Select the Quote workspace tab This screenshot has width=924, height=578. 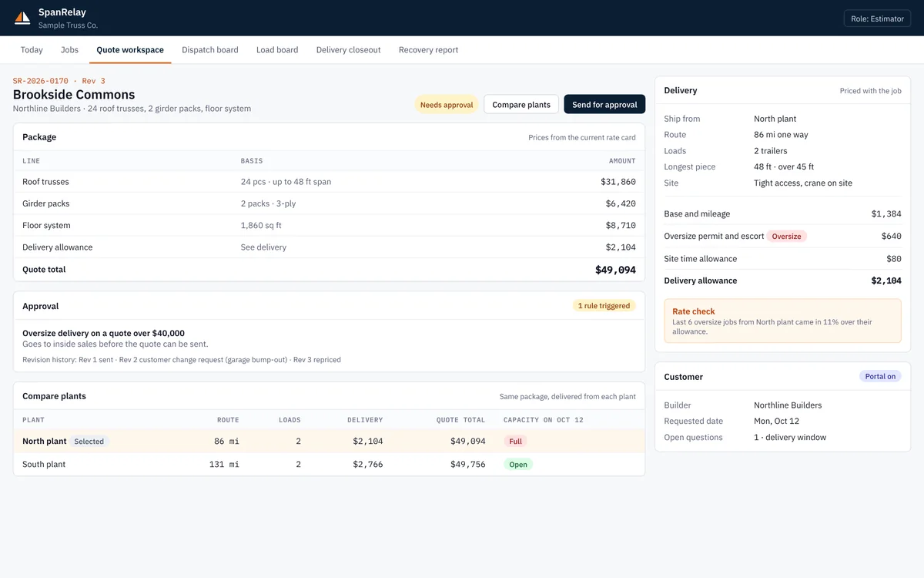[x=130, y=50]
